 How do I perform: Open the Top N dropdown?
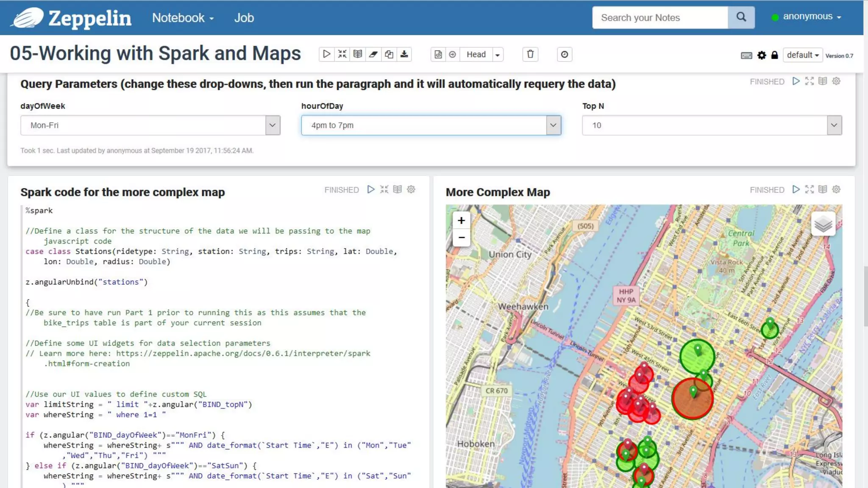point(834,125)
